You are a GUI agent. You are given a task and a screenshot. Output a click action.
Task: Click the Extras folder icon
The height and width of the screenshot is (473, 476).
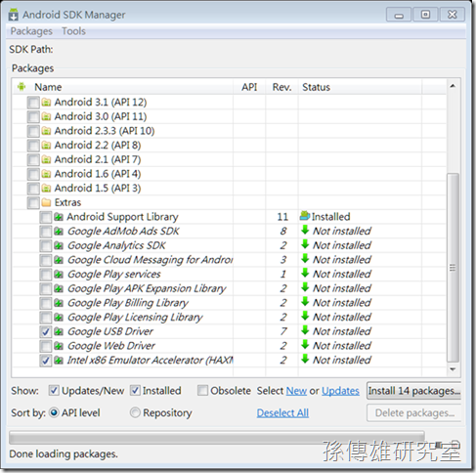46,202
